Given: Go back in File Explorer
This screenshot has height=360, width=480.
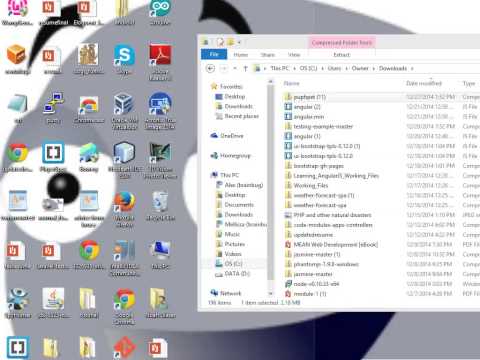Looking at the screenshot, I should [211, 69].
